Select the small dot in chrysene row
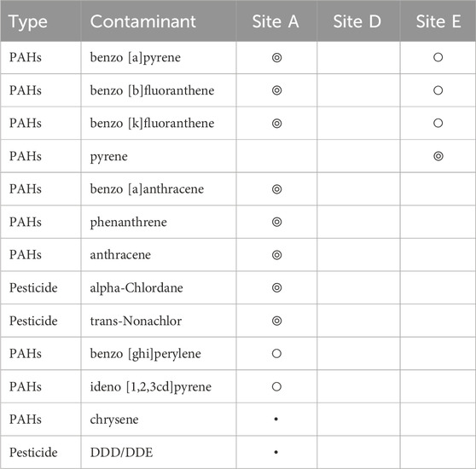Image resolution: width=476 pixels, height=469 pixels. [276, 420]
